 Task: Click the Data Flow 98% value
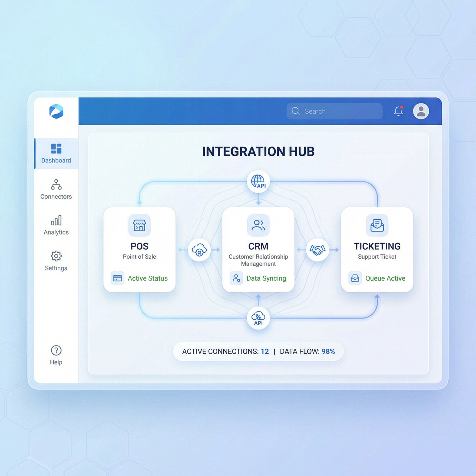coord(328,351)
